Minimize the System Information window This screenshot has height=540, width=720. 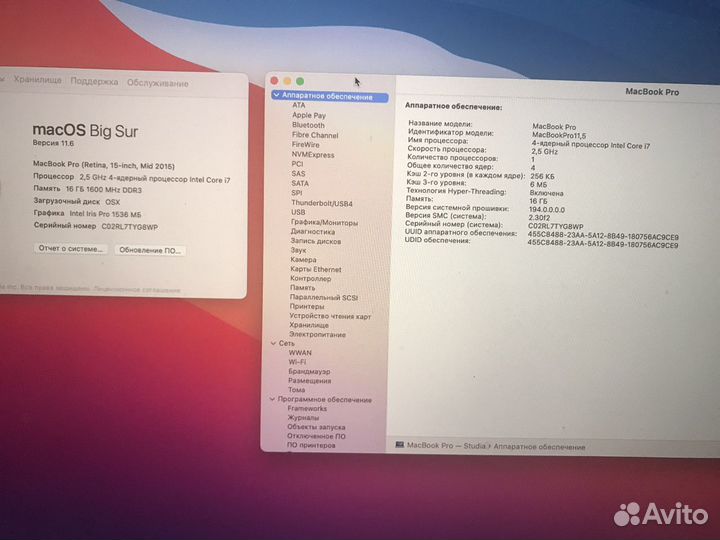pyautogui.click(x=287, y=81)
